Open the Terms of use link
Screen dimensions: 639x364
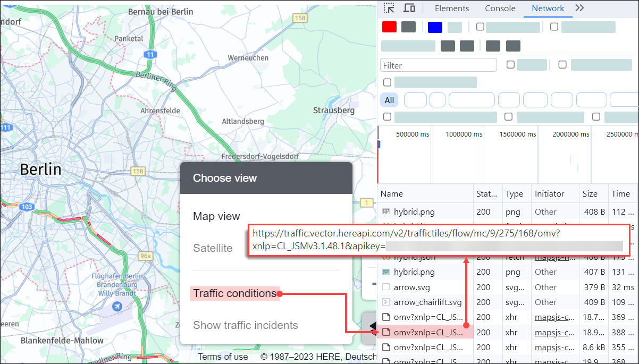[223, 357]
